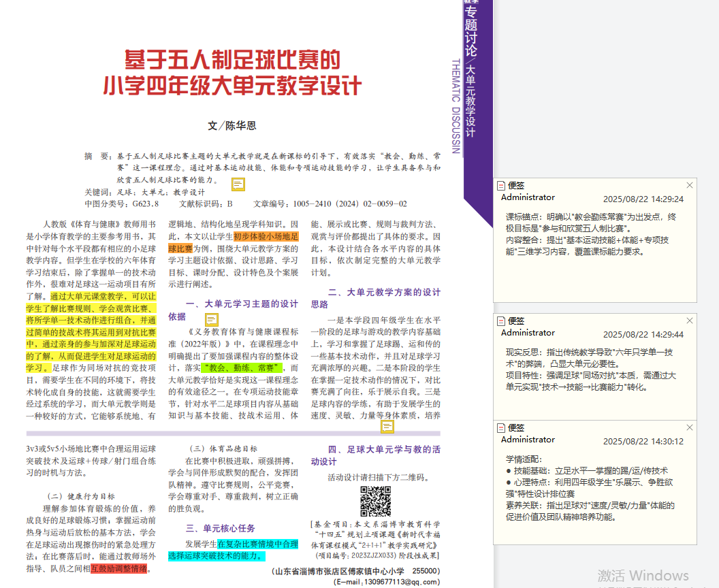The image size is (719, 588).
Task: Click the subheading (二) 健康行为目标
Action: pyautogui.click(x=81, y=496)
